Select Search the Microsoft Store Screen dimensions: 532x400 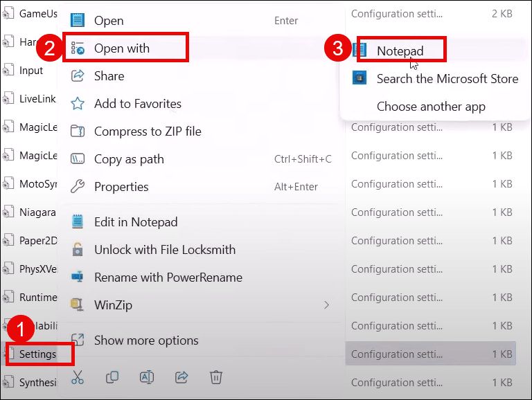(447, 79)
